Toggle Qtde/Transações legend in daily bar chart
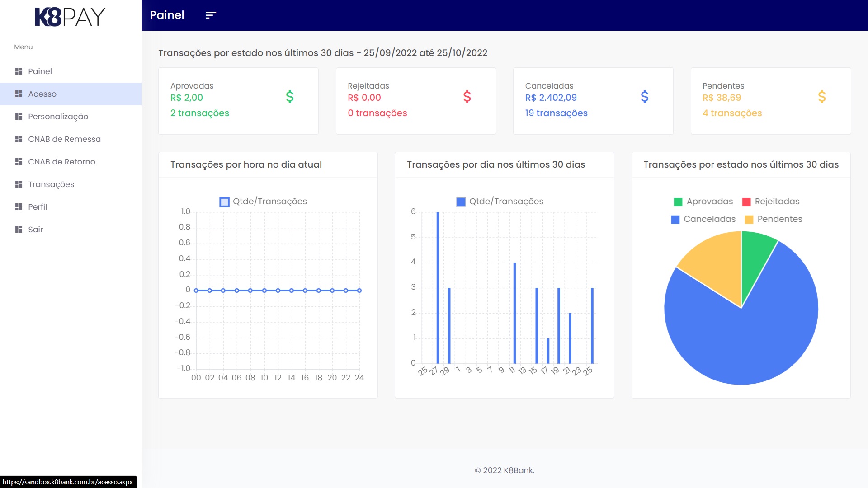Viewport: 868px width, 488px height. 500,202
